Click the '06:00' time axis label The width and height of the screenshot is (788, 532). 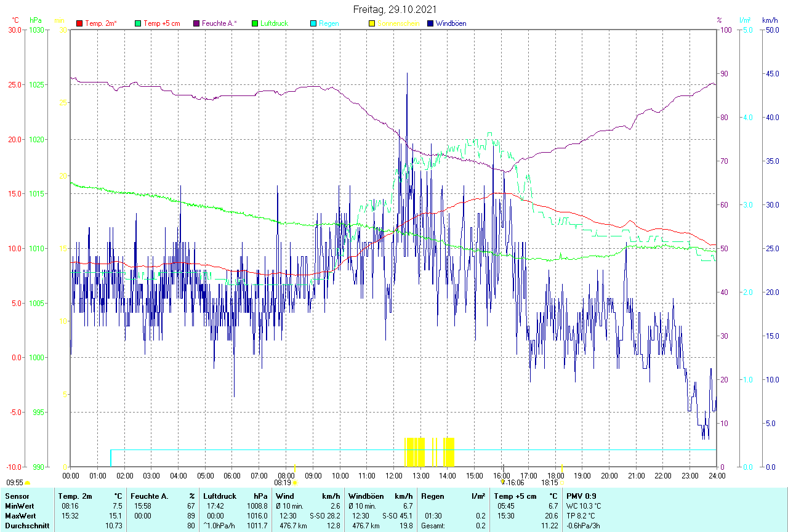click(232, 475)
